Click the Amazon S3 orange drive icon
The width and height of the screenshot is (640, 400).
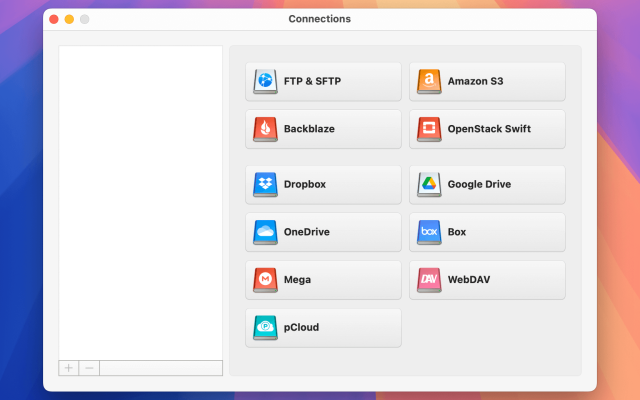[429, 81]
